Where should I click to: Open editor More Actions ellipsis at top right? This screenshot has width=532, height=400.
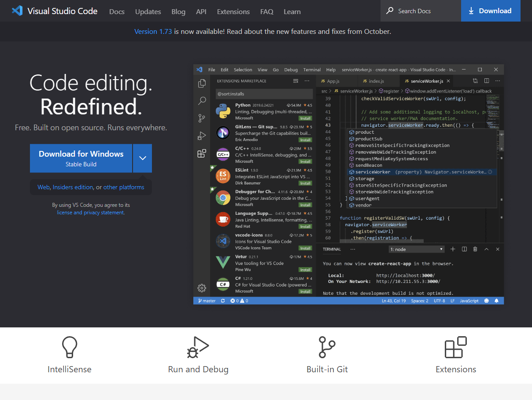(x=498, y=81)
